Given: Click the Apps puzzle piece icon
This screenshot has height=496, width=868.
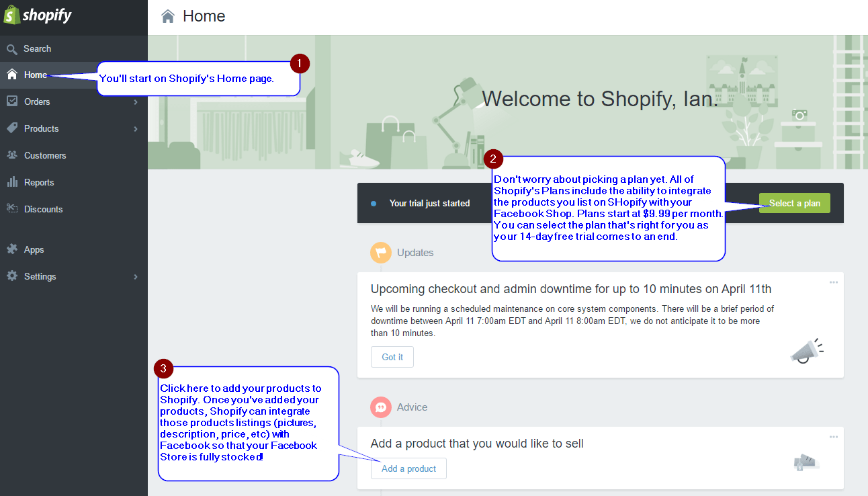Looking at the screenshot, I should click(x=12, y=249).
